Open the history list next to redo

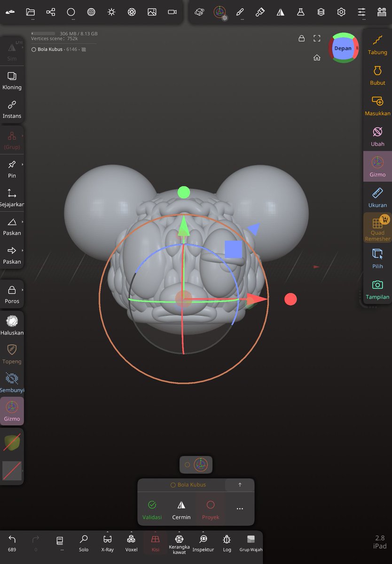tap(60, 543)
